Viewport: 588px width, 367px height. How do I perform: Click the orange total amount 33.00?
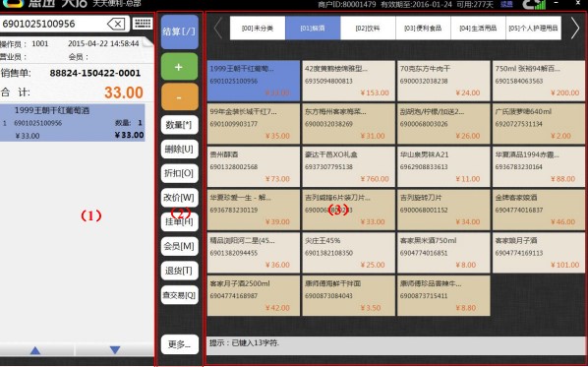point(124,92)
